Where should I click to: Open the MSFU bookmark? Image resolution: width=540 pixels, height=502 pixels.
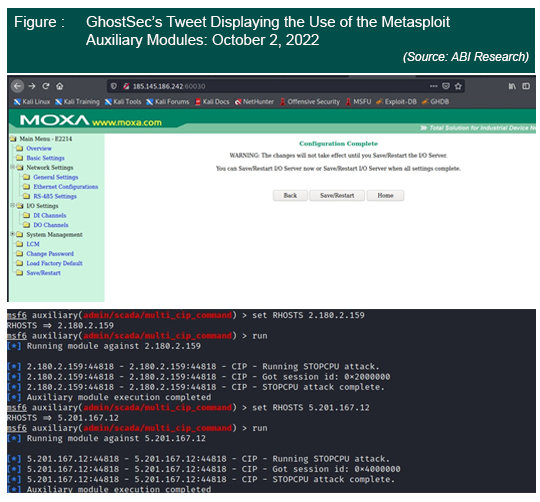(359, 102)
